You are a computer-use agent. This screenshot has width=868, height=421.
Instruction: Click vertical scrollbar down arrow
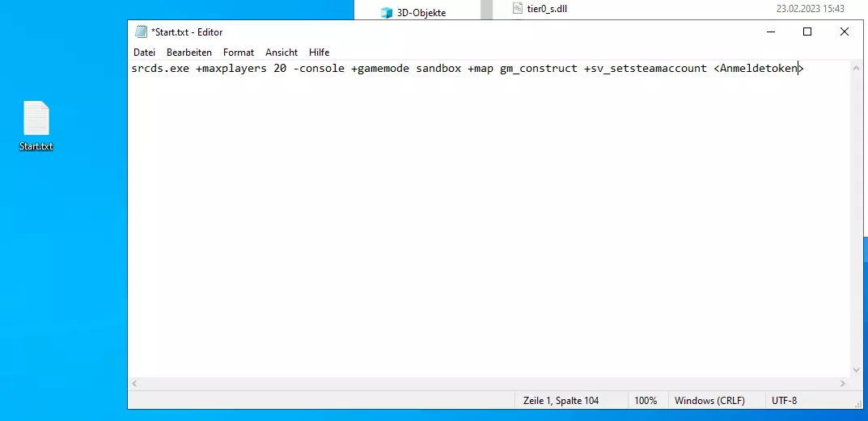click(x=856, y=370)
